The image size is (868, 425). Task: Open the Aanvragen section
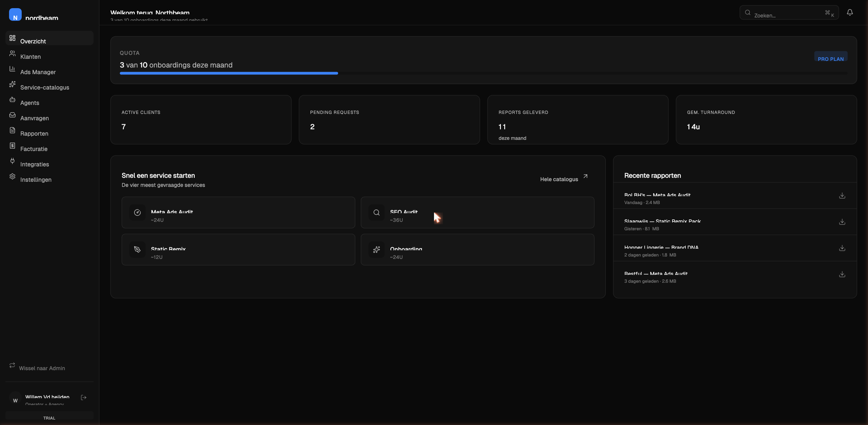49,115
